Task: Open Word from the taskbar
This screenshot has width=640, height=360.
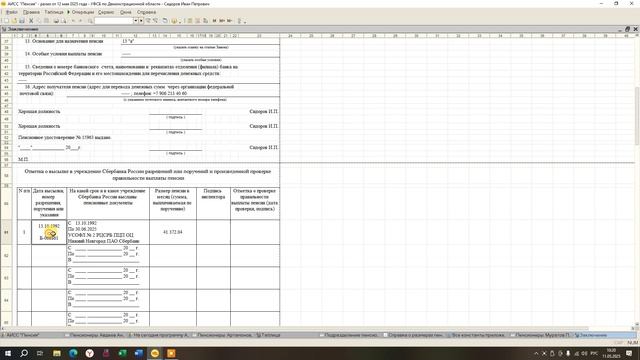Action: click(139, 353)
